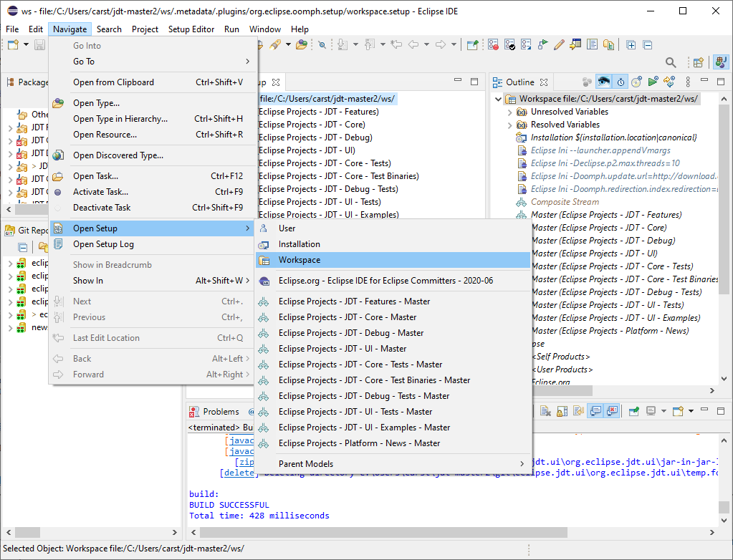Viewport: 733px width, 560px height.
Task: Click the Outline vertical scrollbar thumb
Action: 724,198
